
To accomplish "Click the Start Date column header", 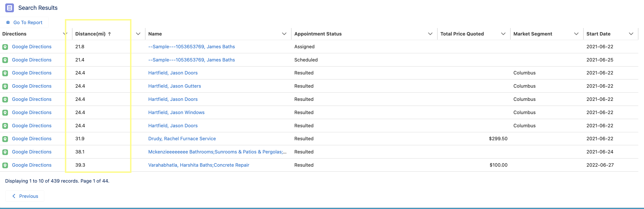I will coord(598,34).
